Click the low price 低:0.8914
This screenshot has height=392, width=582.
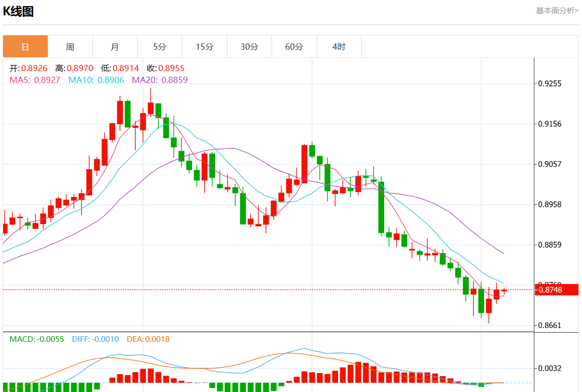click(120, 68)
